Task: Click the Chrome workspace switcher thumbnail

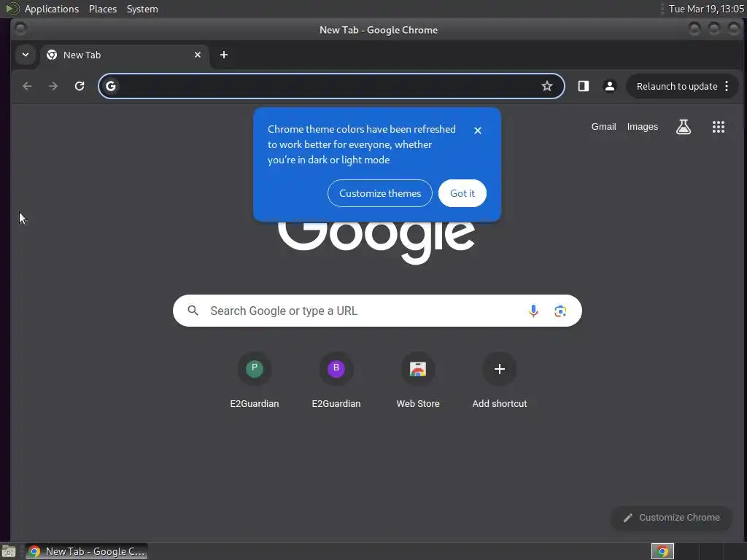Action: 662,551
